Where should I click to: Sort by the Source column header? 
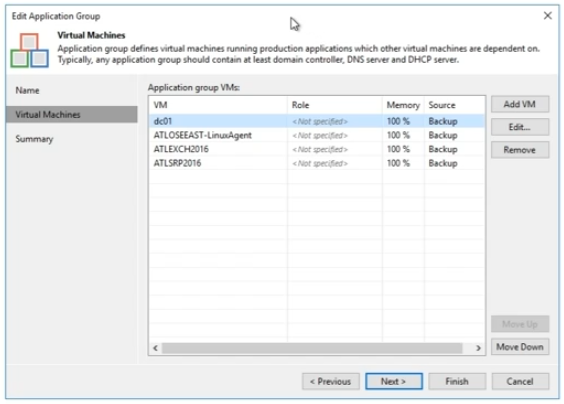[454, 105]
